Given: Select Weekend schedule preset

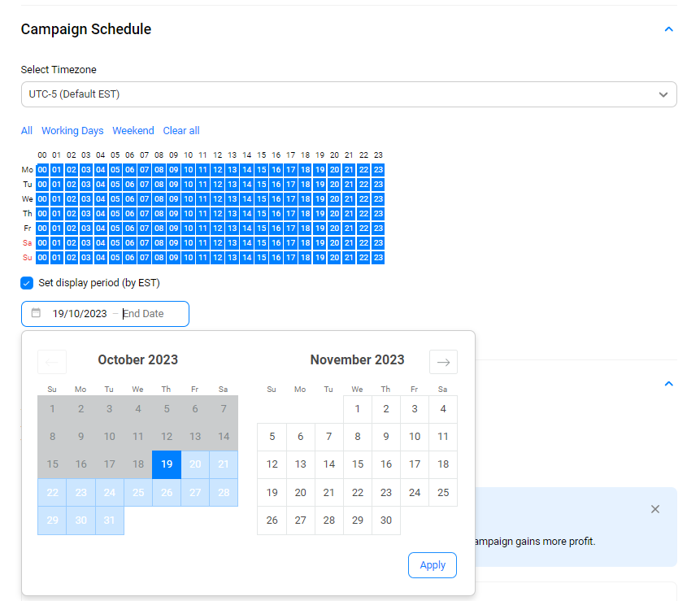Looking at the screenshot, I should pos(133,131).
